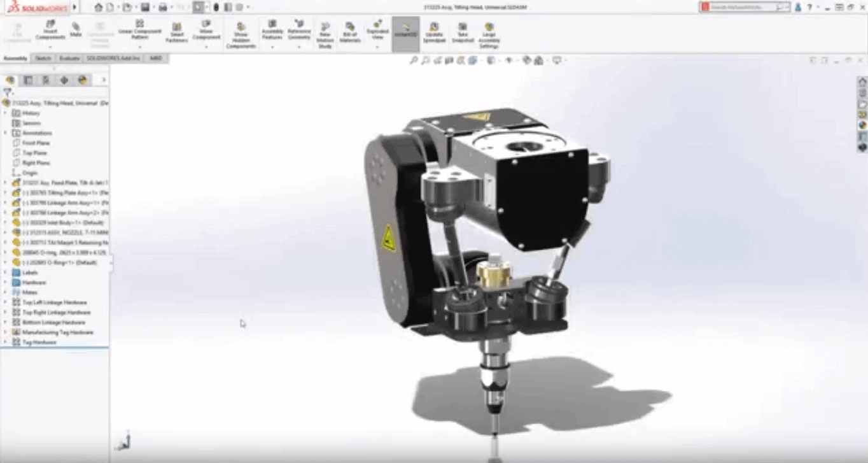Expand the Mates folder node

[5, 292]
